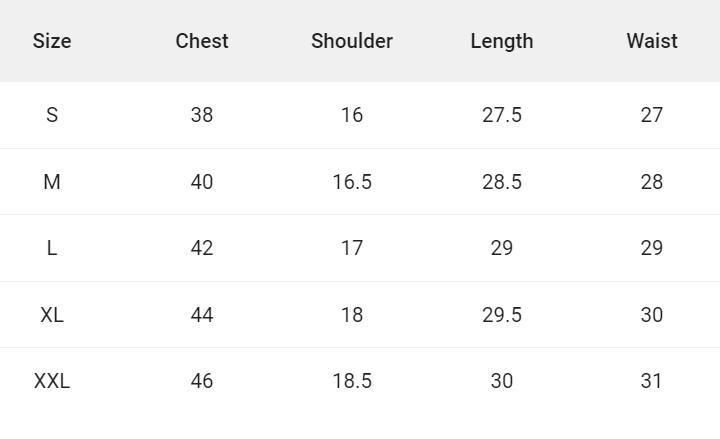Select chest value 44 in XL row

click(x=202, y=315)
